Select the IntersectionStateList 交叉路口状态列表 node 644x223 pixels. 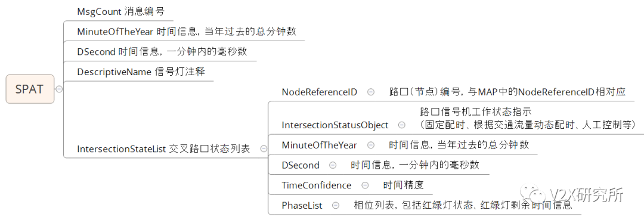(x=163, y=149)
